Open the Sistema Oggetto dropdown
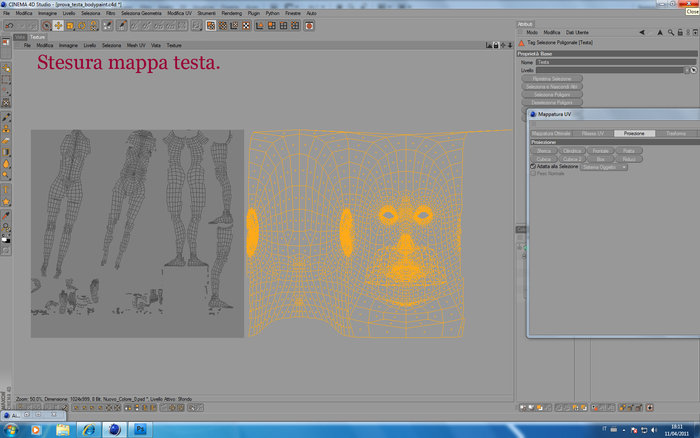 (x=604, y=167)
